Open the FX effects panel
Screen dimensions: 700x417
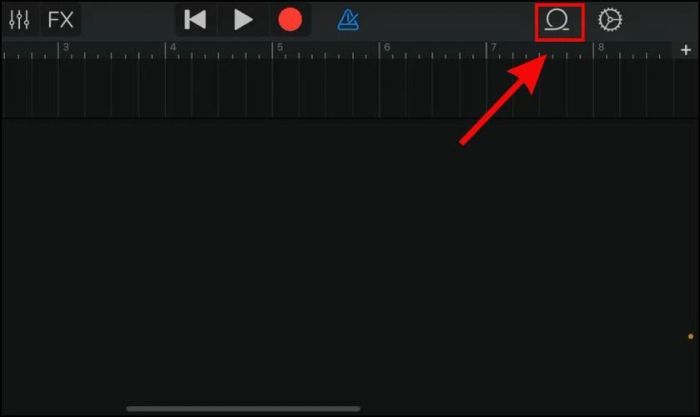tap(61, 20)
